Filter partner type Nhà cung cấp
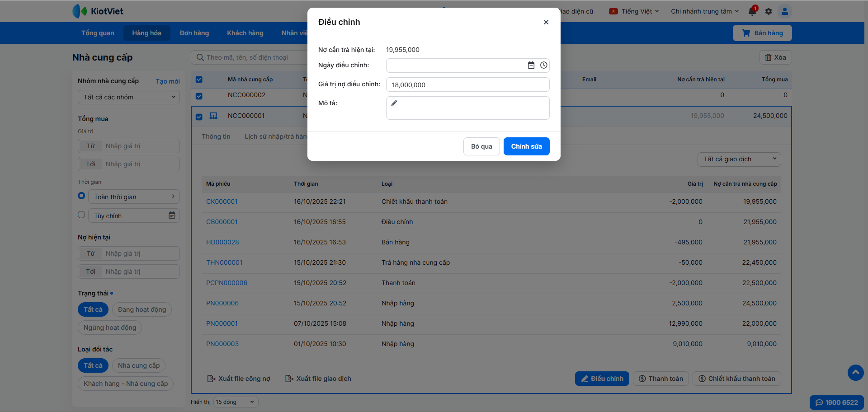The height and width of the screenshot is (412, 868). tap(139, 365)
